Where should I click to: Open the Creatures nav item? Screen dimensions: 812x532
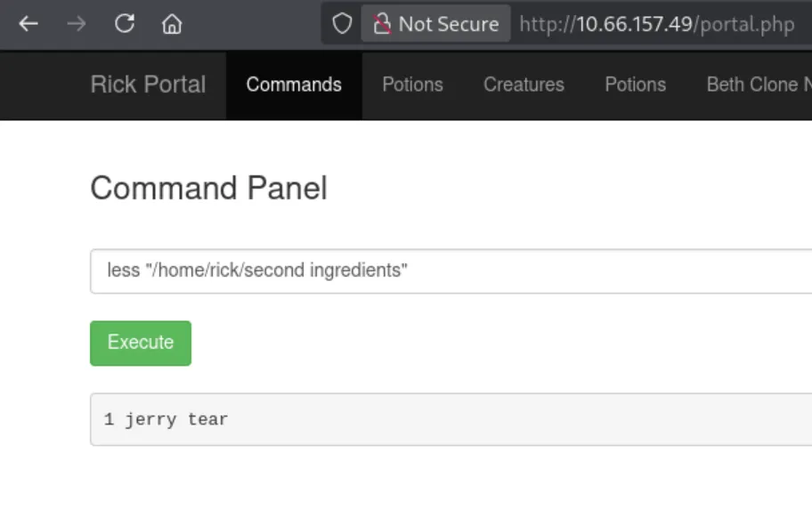click(x=524, y=85)
